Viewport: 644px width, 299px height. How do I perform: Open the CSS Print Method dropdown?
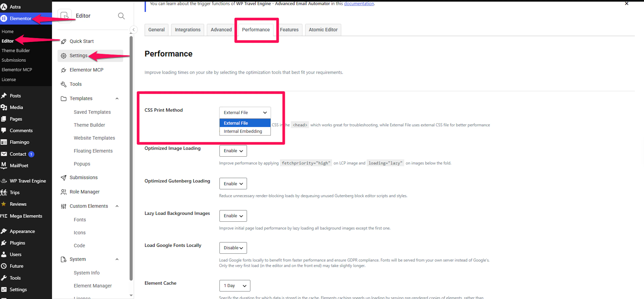245,113
